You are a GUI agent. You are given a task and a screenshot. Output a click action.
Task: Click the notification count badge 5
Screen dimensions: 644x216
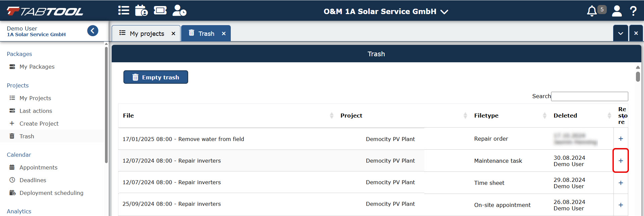point(602,9)
